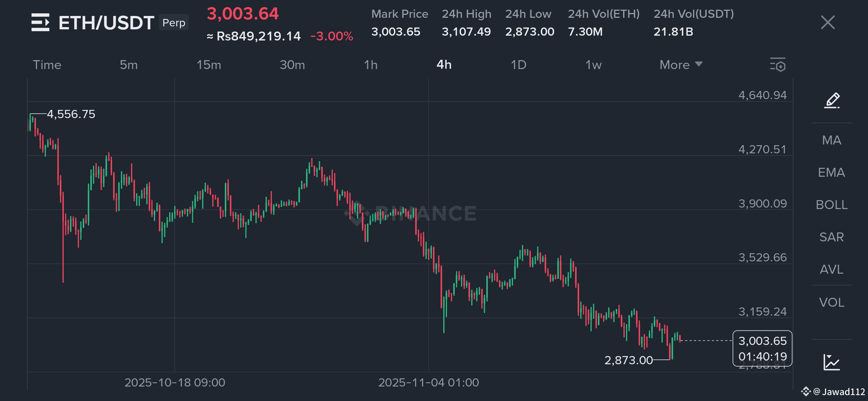Switch chart to 15m interval

(x=209, y=65)
